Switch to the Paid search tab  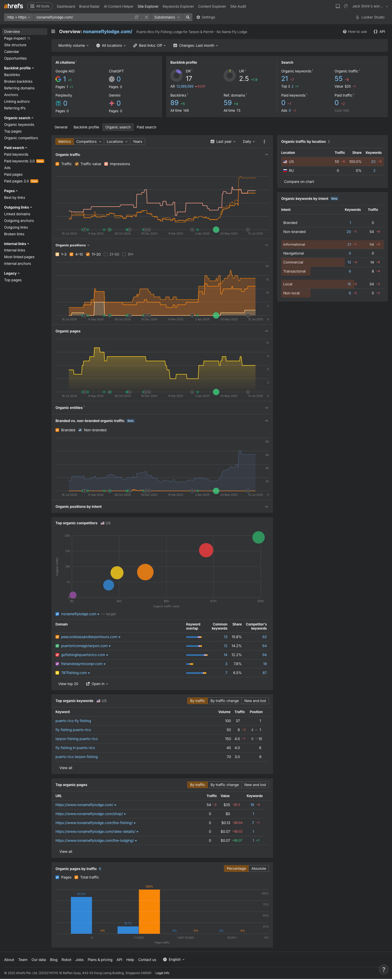point(146,127)
